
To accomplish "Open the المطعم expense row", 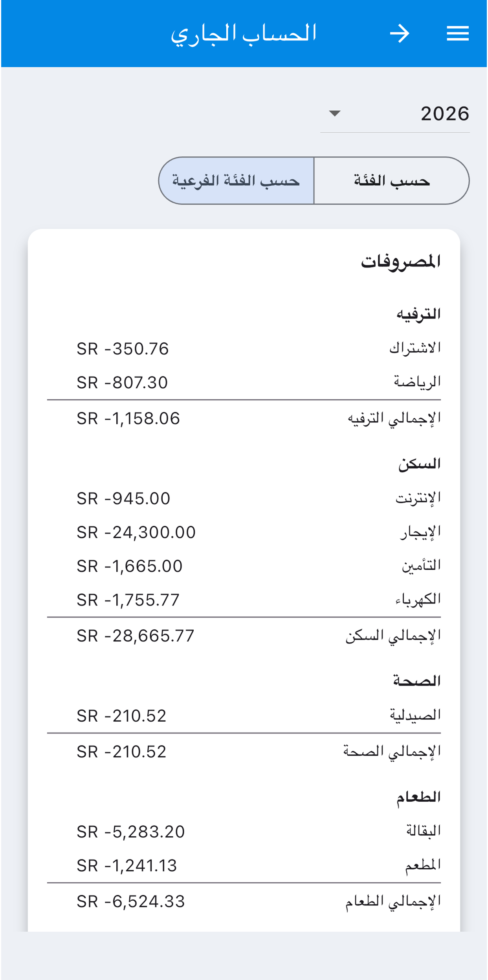I will point(244,865).
